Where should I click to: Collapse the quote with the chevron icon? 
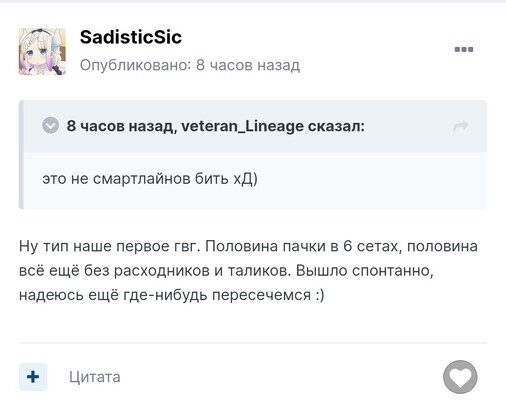pos(51,125)
